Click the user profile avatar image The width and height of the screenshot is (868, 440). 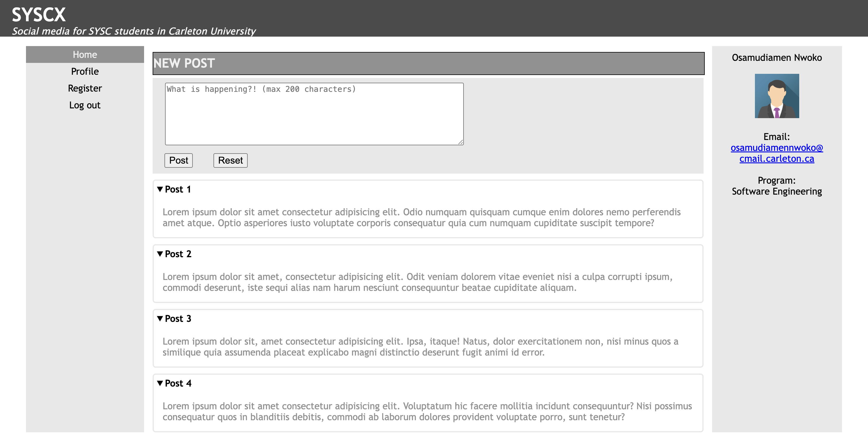coord(777,96)
